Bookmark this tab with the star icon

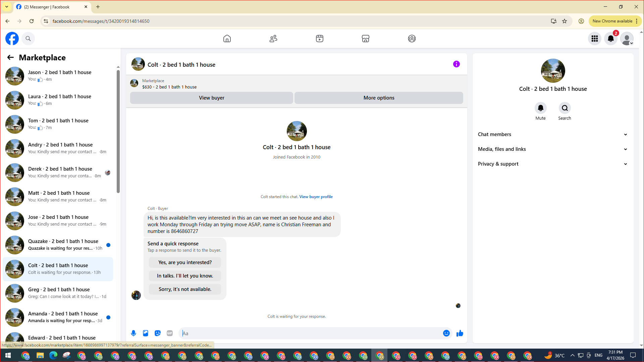(565, 21)
